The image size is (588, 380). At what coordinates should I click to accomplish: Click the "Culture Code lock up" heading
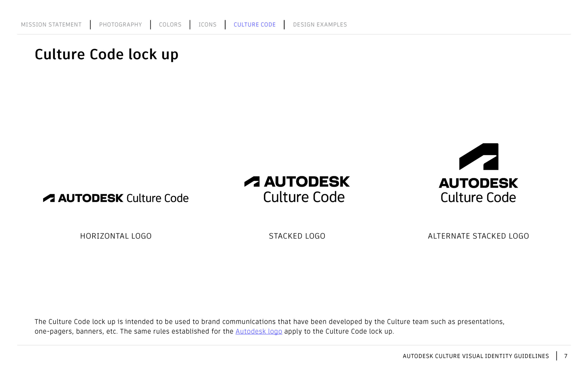point(106,54)
